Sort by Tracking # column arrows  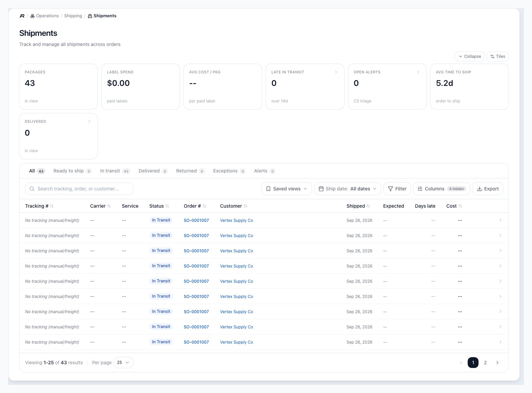click(x=52, y=206)
